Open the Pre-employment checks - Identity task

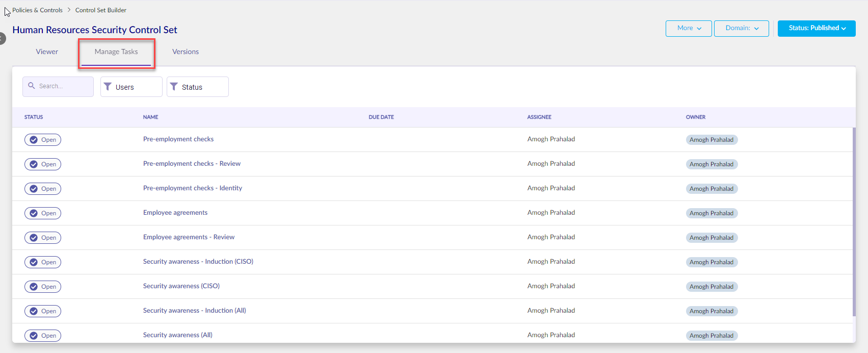pyautogui.click(x=193, y=188)
